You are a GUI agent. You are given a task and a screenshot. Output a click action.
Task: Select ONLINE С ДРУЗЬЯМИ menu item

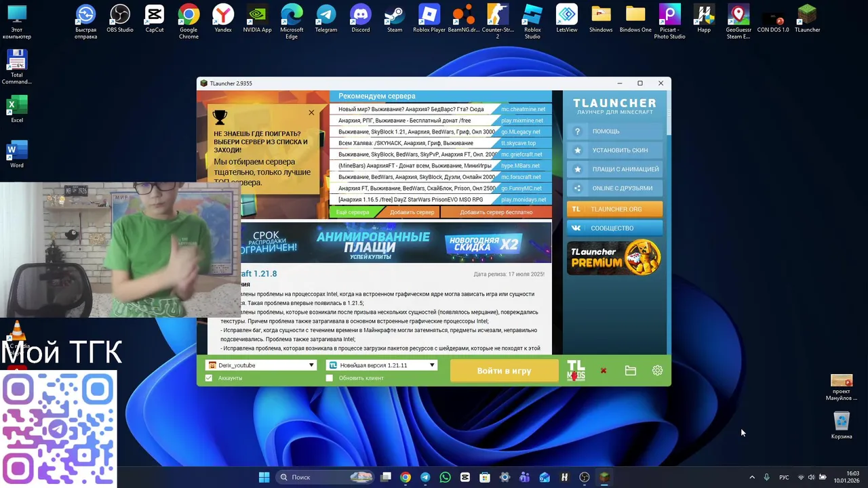tap(614, 188)
